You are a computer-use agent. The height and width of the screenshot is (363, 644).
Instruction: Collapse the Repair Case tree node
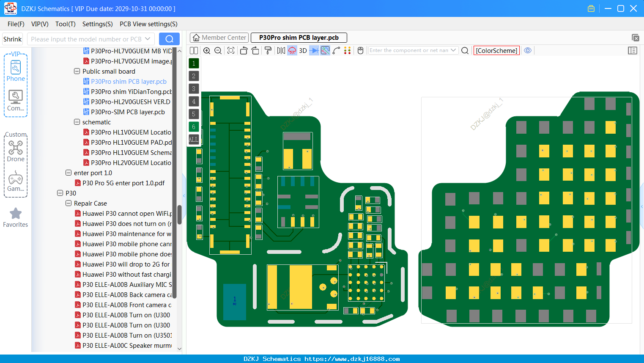69,203
